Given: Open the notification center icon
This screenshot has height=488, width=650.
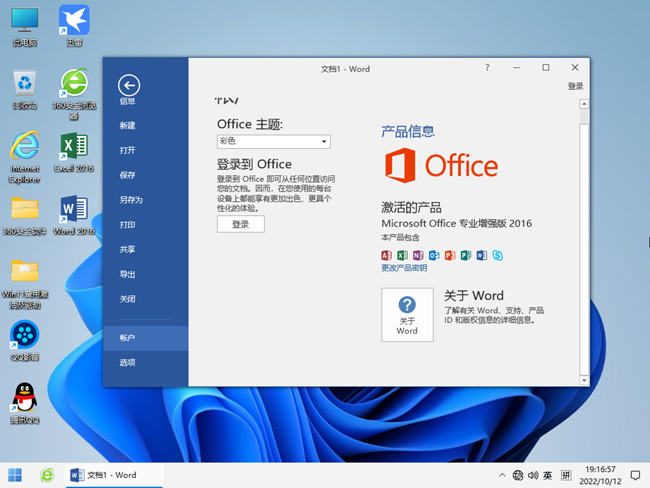Looking at the screenshot, I should tap(635, 475).
